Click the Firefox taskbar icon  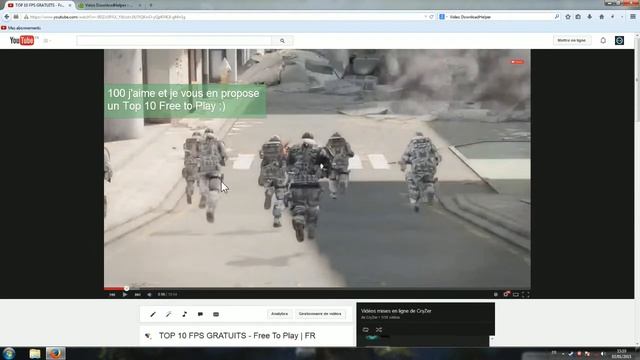55,353
